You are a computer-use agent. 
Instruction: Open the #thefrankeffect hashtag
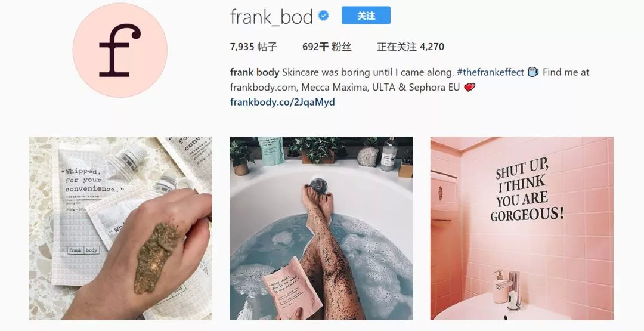click(x=490, y=72)
